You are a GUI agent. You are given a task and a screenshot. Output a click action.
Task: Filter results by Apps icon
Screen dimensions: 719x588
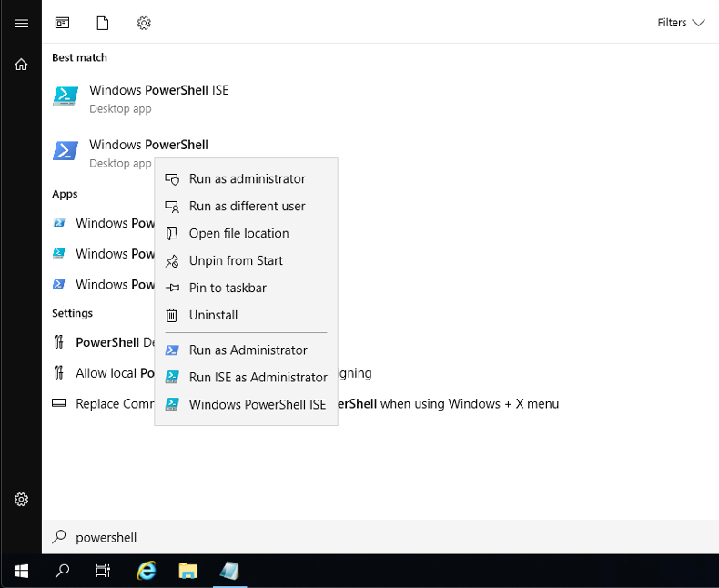(63, 23)
